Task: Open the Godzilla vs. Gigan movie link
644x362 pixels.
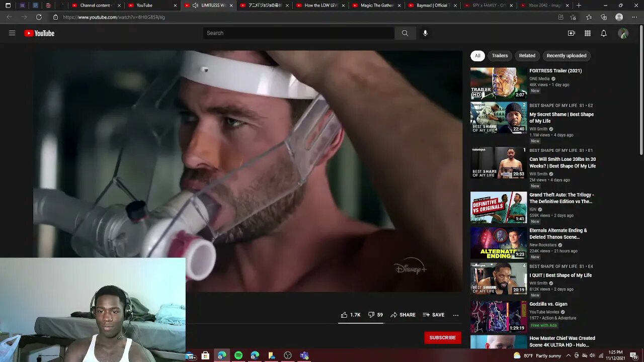Action: coord(548,304)
